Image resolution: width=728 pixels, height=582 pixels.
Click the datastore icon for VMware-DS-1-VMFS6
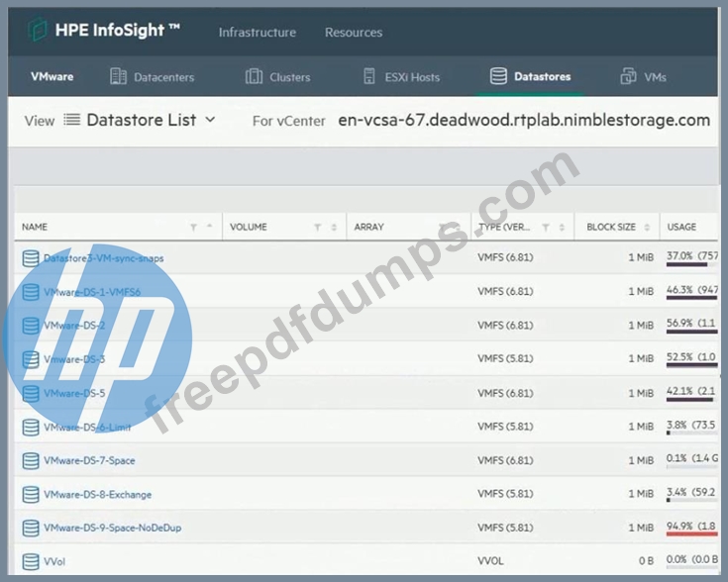pyautogui.click(x=31, y=292)
